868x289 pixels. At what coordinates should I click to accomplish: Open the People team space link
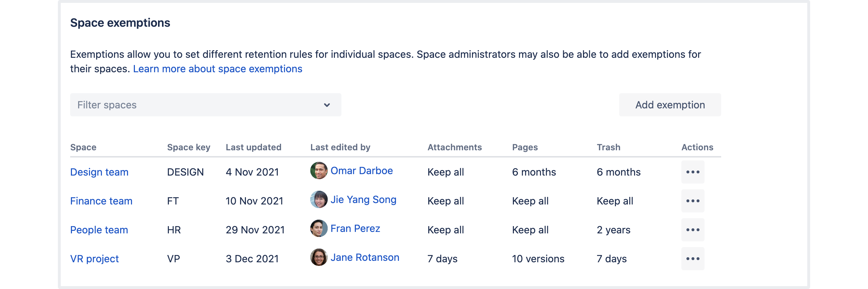(99, 230)
